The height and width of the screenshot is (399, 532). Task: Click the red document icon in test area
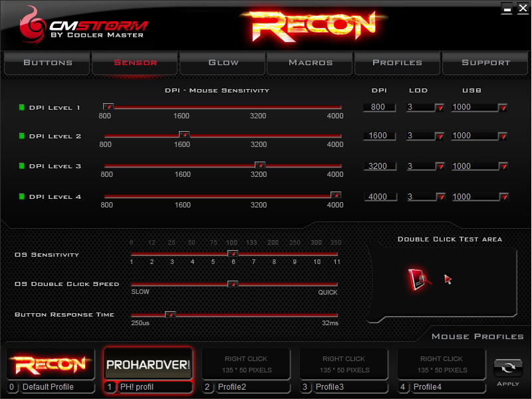(x=419, y=279)
